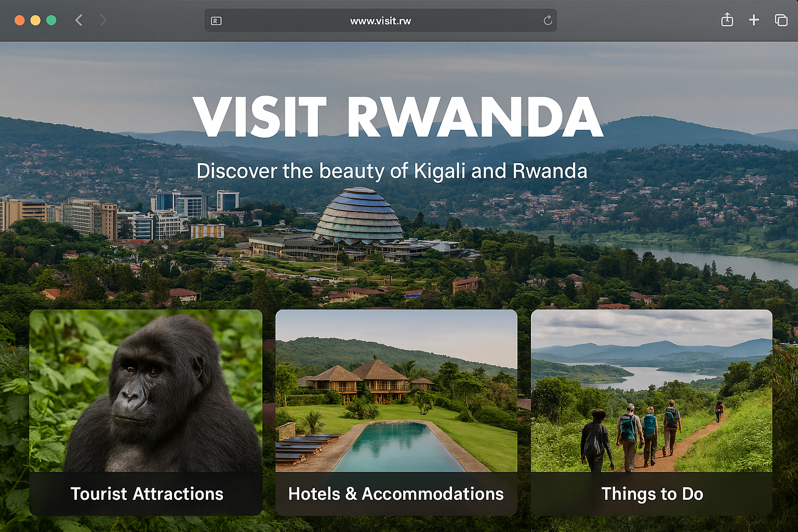
Task: Minimize the window with the yellow button
Action: pos(35,20)
